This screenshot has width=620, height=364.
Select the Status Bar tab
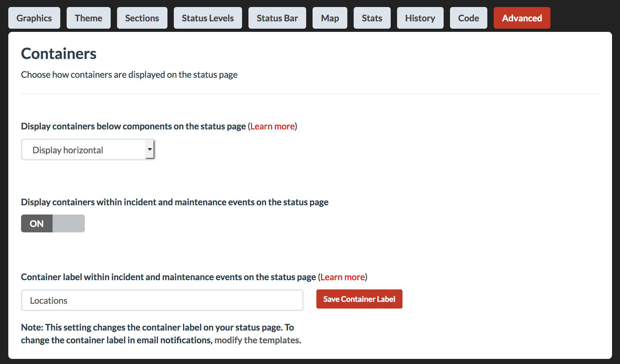coord(277,18)
